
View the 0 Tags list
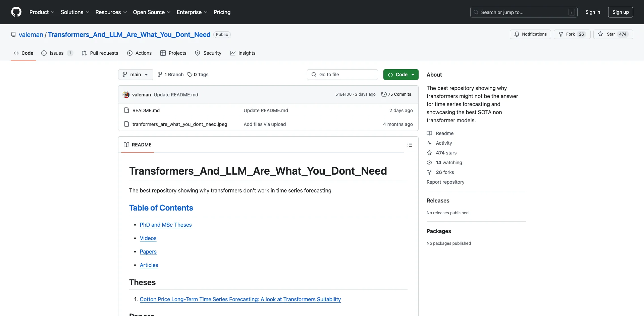click(198, 75)
